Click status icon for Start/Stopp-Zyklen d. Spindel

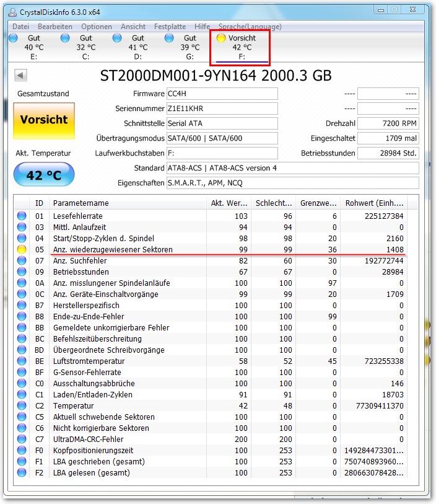tap(22, 238)
